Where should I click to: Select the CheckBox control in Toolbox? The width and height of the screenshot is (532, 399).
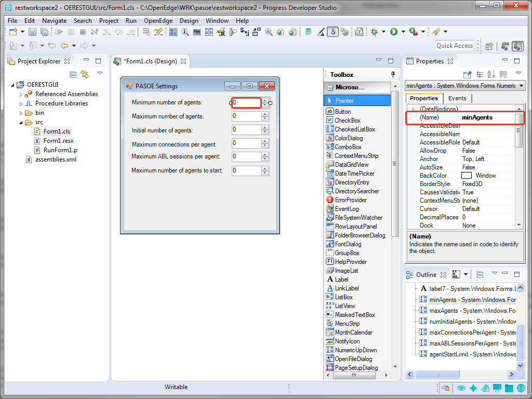click(x=348, y=121)
